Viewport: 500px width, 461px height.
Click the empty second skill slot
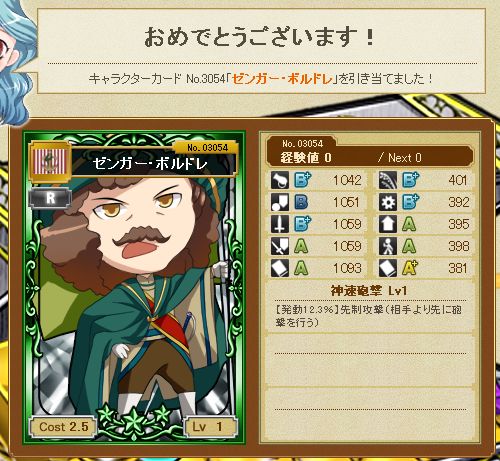point(370,360)
